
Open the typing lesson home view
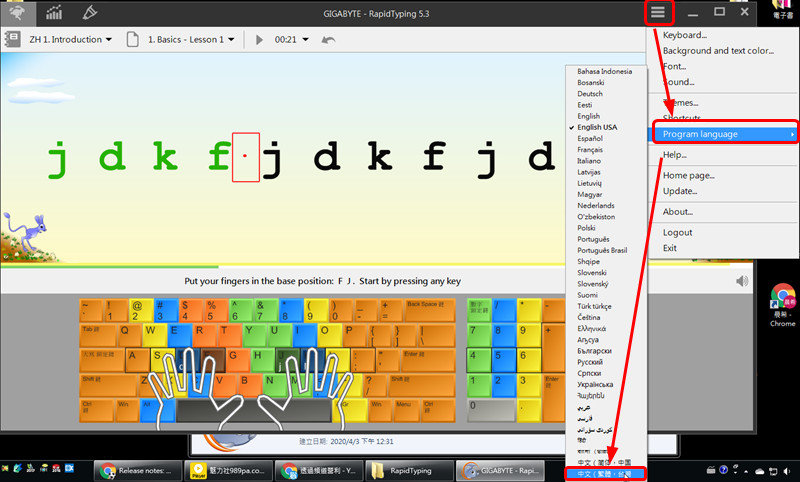(17, 13)
